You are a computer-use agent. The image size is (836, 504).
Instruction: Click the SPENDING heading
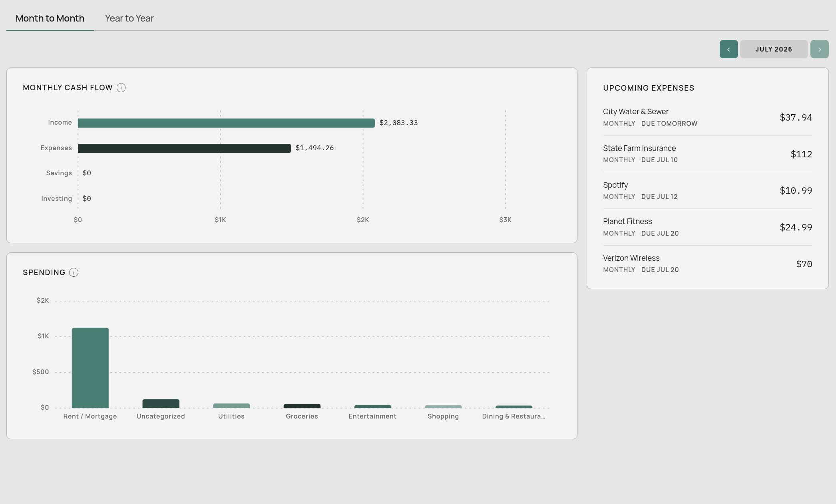click(x=44, y=273)
